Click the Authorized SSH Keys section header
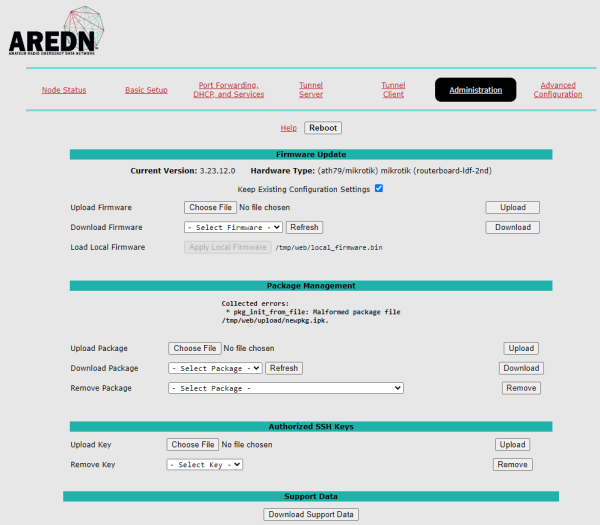Viewport: 600px width, 525px height. click(x=311, y=427)
